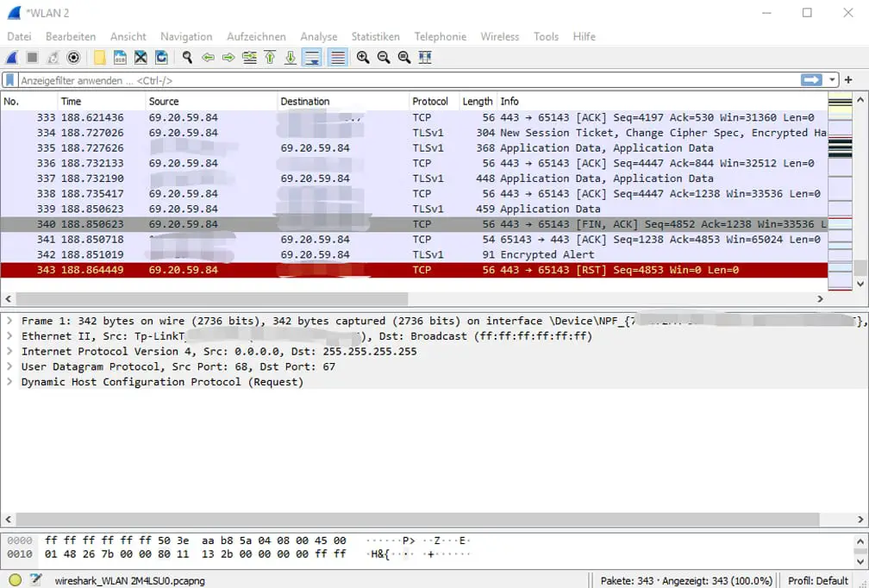Go to a specified packet icon
This screenshot has height=588, width=869.
[x=249, y=57]
